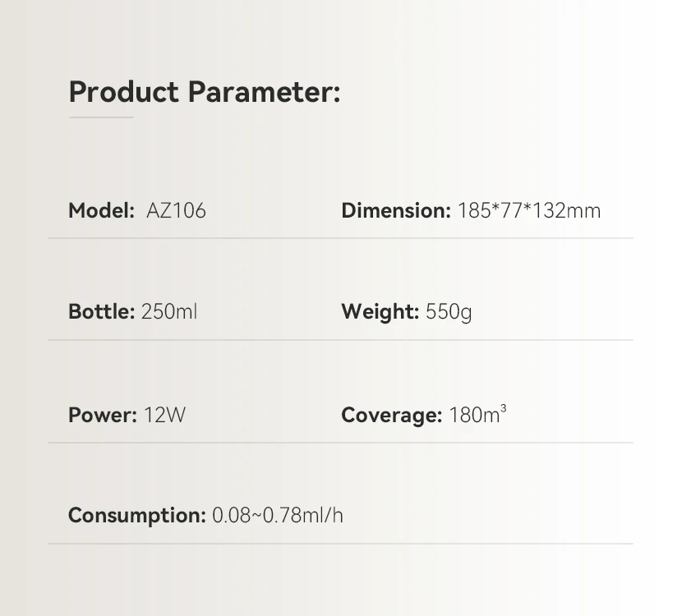Click the "Dimension:" label
682x616 pixels.
pyautogui.click(x=396, y=211)
